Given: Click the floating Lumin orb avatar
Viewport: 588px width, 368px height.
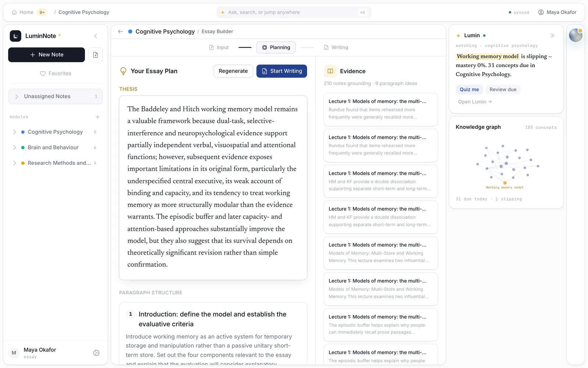Looking at the screenshot, I should point(576,35).
